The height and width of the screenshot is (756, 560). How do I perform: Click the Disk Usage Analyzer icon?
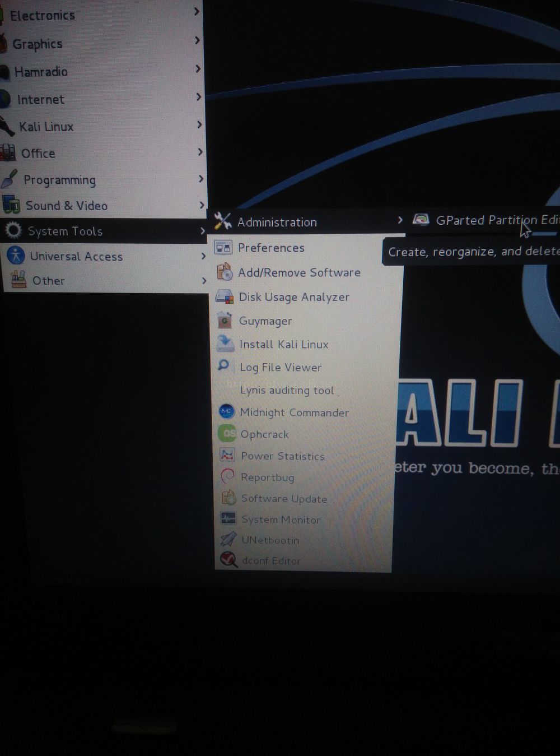pos(225,296)
